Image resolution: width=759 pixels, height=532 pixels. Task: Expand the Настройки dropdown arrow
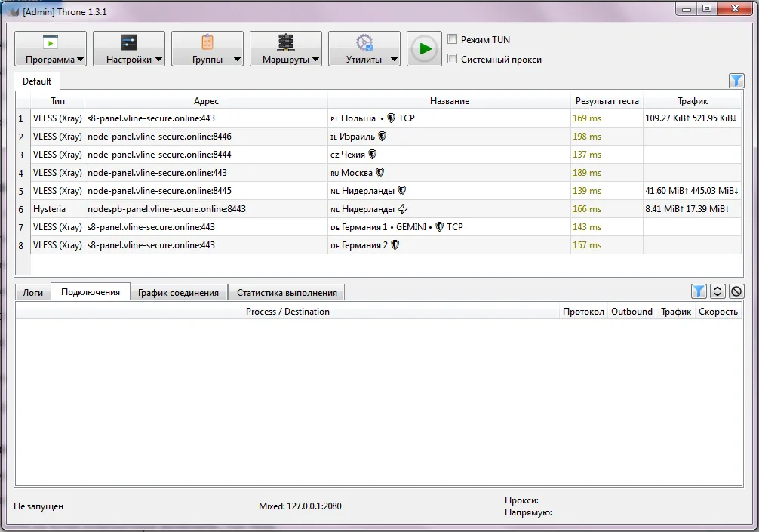click(x=158, y=60)
